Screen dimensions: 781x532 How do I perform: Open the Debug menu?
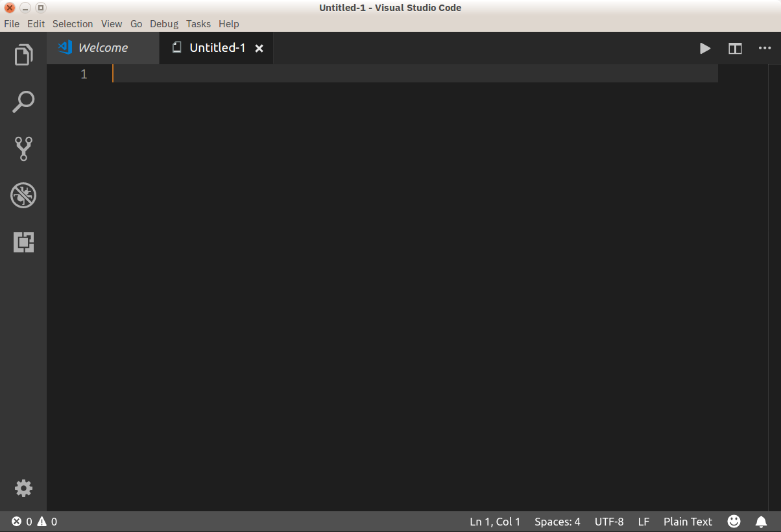163,23
